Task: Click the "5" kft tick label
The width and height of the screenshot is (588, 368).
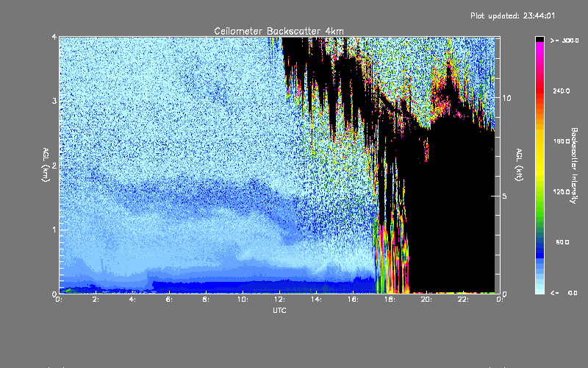Action: point(504,196)
